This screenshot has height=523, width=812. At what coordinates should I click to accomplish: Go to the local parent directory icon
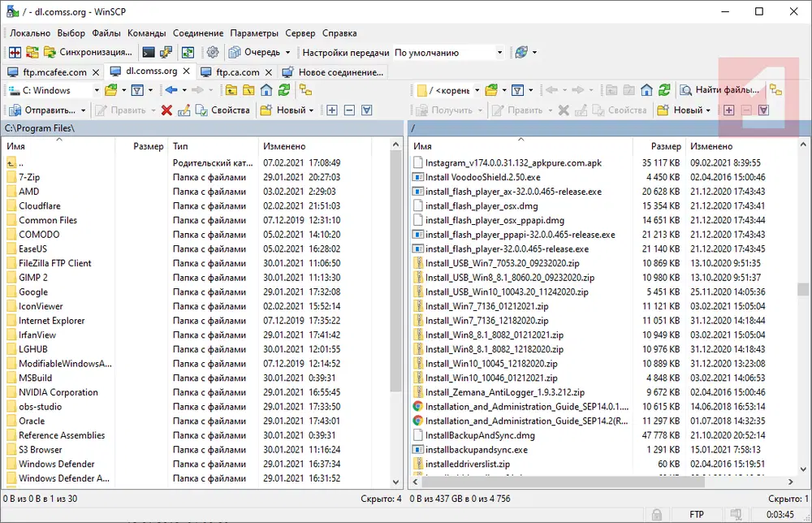[231, 90]
